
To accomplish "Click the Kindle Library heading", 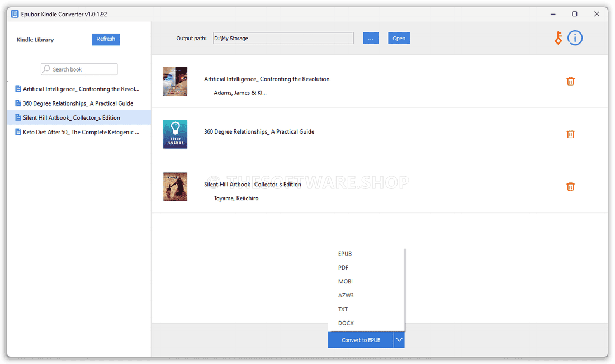I will [35, 40].
